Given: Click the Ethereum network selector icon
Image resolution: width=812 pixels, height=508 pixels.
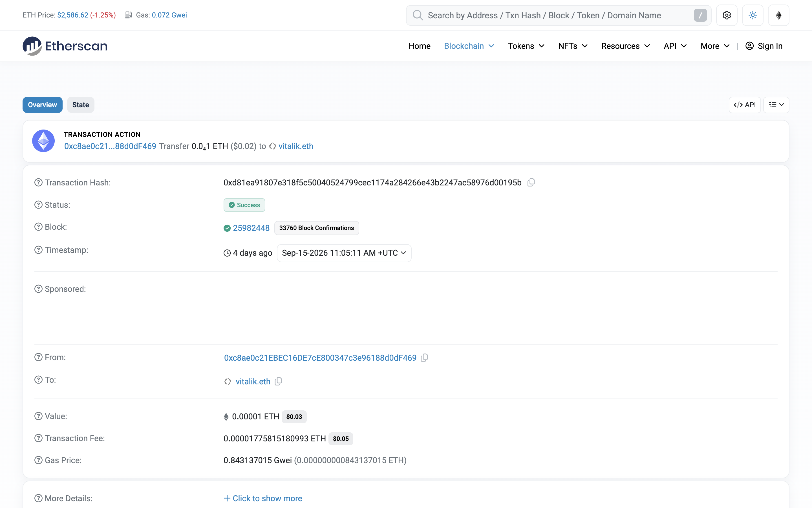Looking at the screenshot, I should pyautogui.click(x=778, y=15).
